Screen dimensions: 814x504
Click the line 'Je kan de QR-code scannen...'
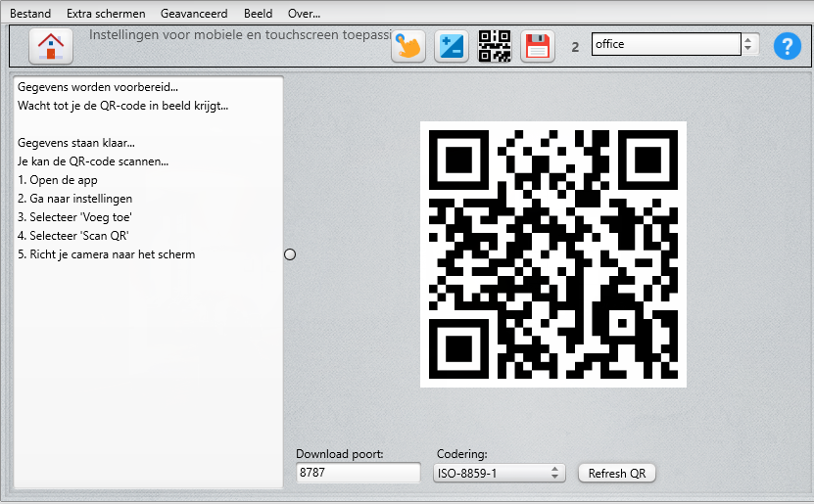point(93,161)
